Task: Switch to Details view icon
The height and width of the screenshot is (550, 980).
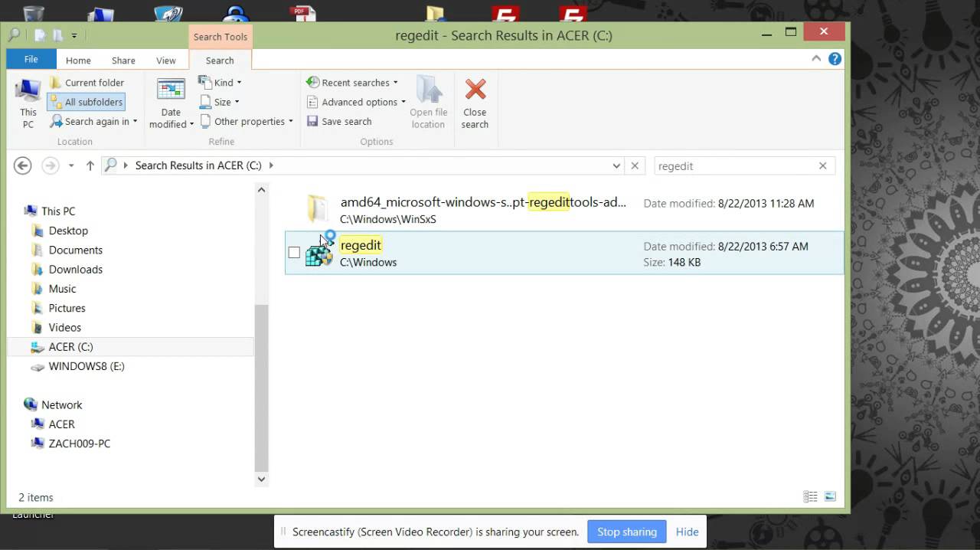Action: click(x=810, y=497)
